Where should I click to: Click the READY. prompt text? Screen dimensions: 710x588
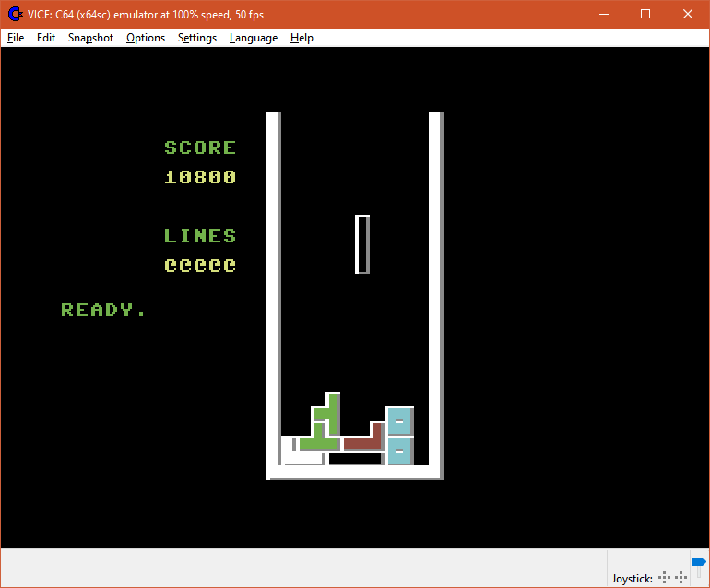pos(103,310)
